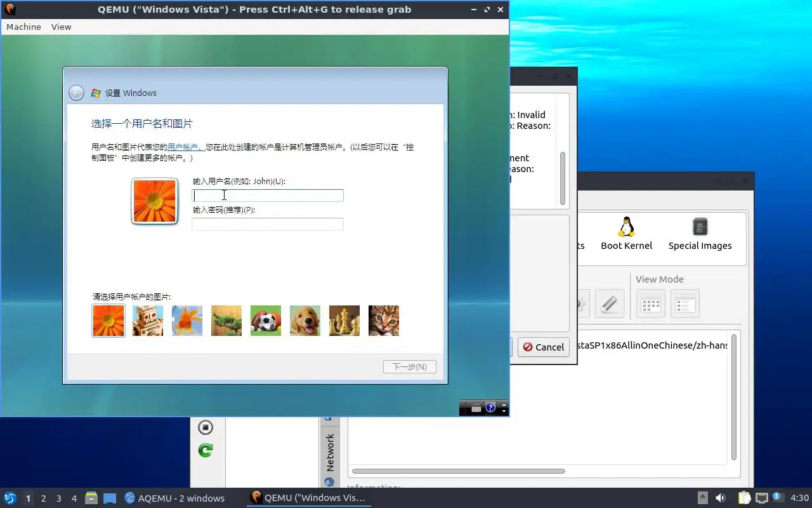Click the zh-hans image path entry
This screenshot has height=508, width=812.
pos(653,346)
